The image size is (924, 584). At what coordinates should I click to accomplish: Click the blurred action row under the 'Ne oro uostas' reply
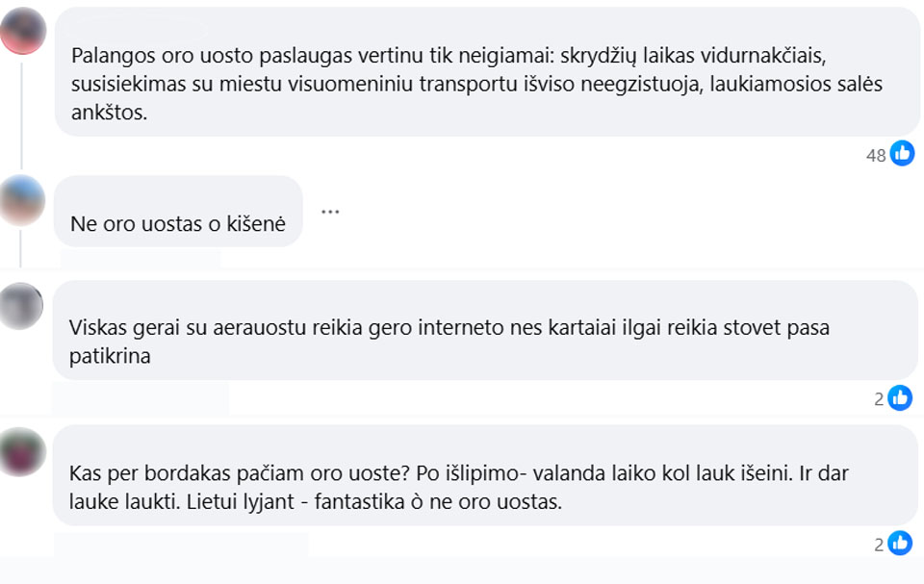click(x=141, y=259)
